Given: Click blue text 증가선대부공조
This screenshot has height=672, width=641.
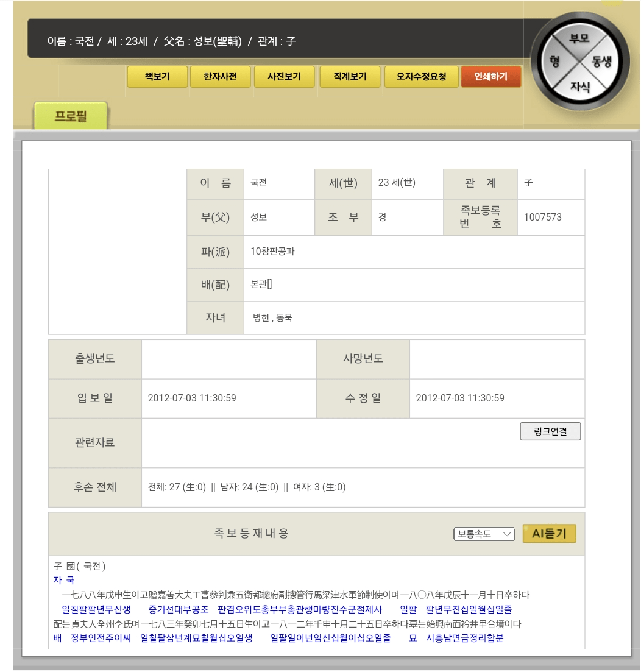Looking at the screenshot, I should 179,609.
